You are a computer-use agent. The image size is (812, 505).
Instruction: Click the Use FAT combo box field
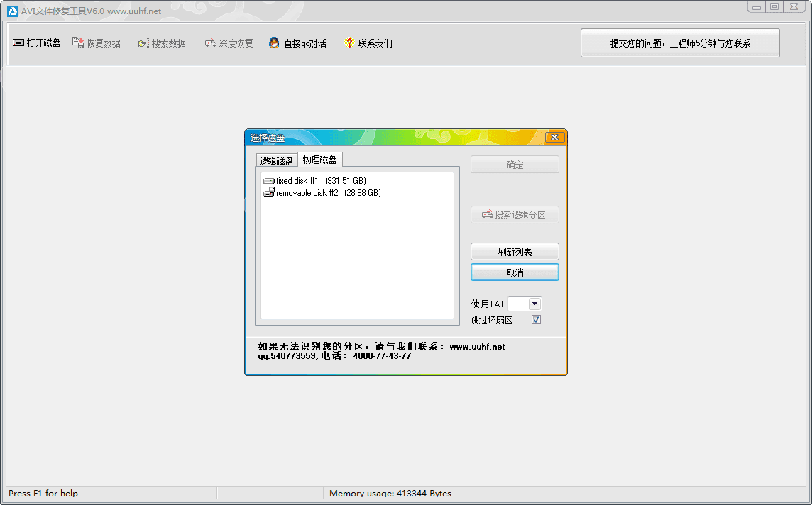coord(518,304)
